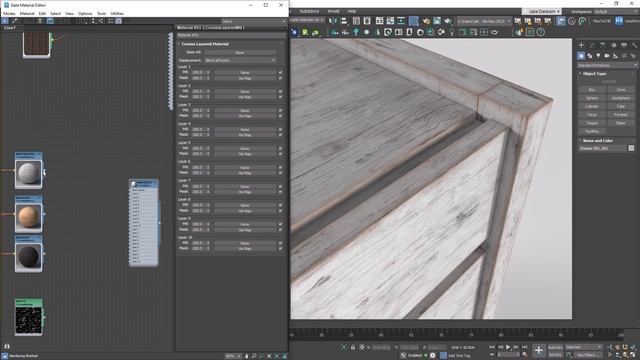Click the Teapot render production icon

[x=448, y=21]
